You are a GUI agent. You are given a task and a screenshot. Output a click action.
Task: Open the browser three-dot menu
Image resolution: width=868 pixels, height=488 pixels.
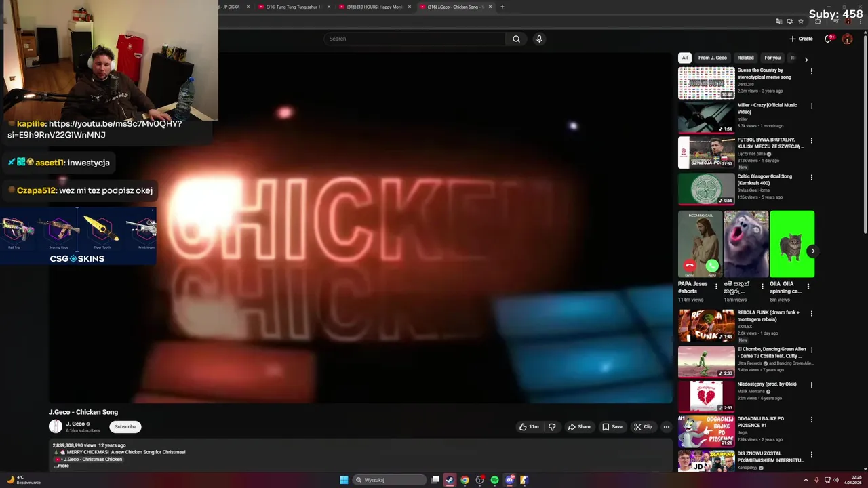click(x=861, y=21)
